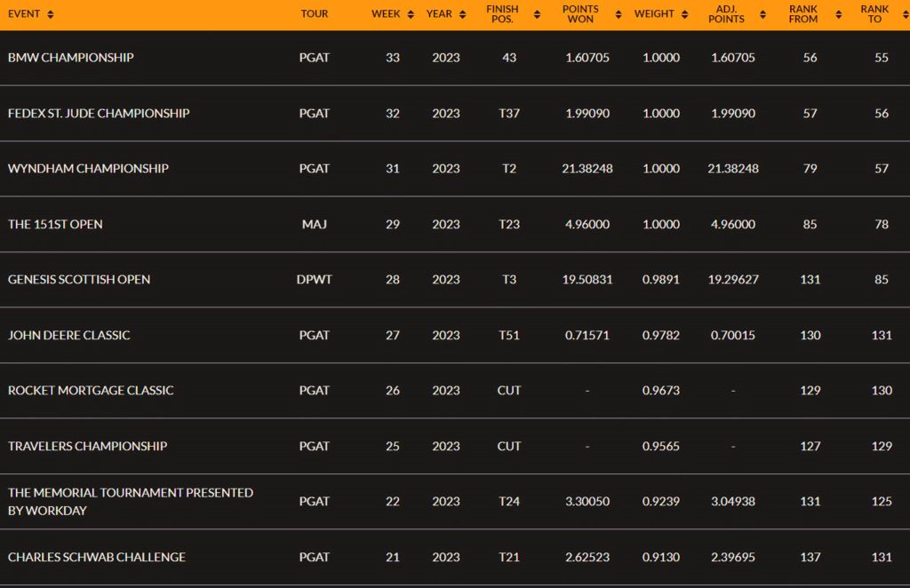Select Wyndham Championship event name
The width and height of the screenshot is (910, 588).
click(x=88, y=169)
